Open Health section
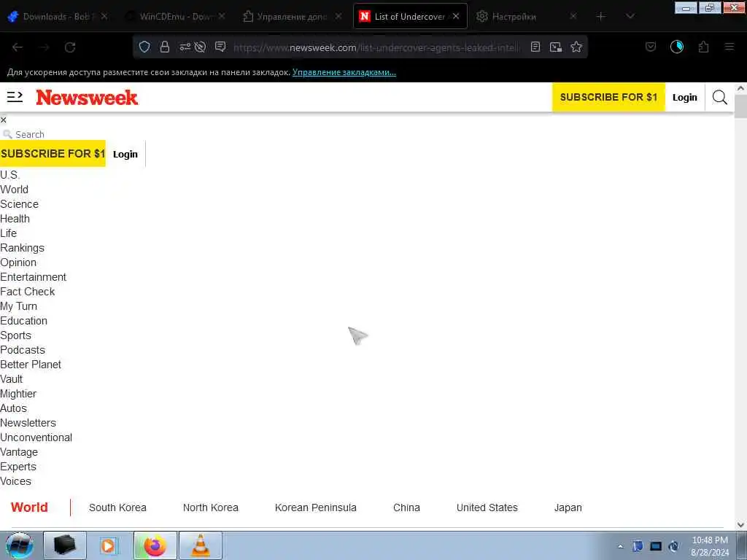Image resolution: width=747 pixels, height=560 pixels. [15, 219]
